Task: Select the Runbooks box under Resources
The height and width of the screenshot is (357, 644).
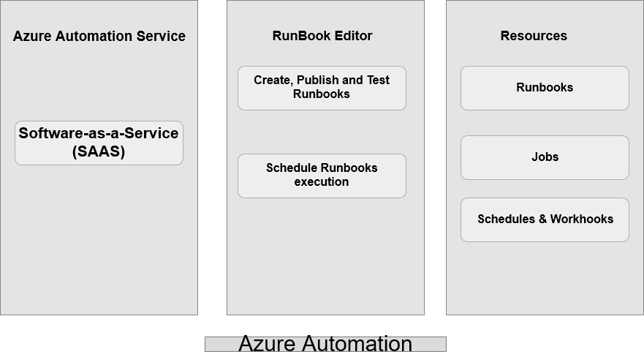Action: 545,88
